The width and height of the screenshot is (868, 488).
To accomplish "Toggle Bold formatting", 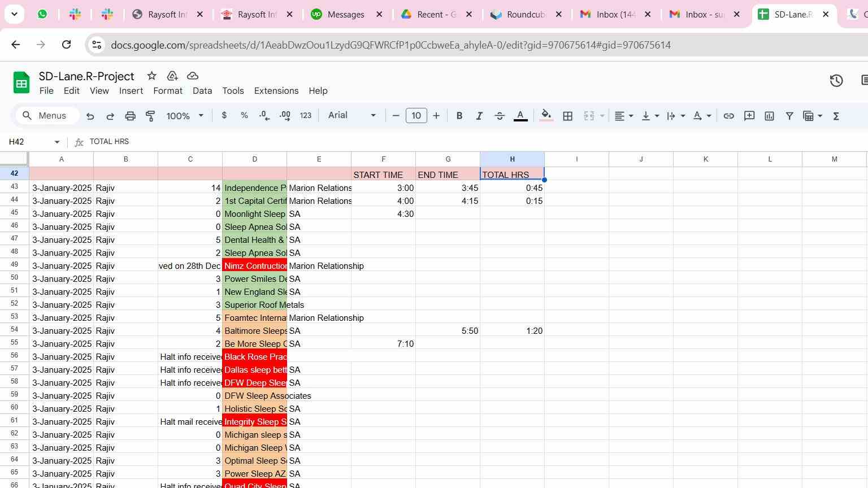I will [459, 116].
